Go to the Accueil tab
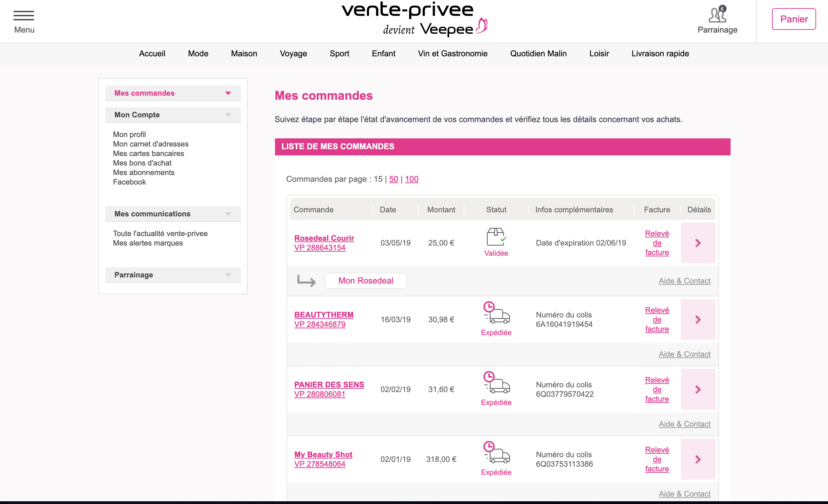 152,54
